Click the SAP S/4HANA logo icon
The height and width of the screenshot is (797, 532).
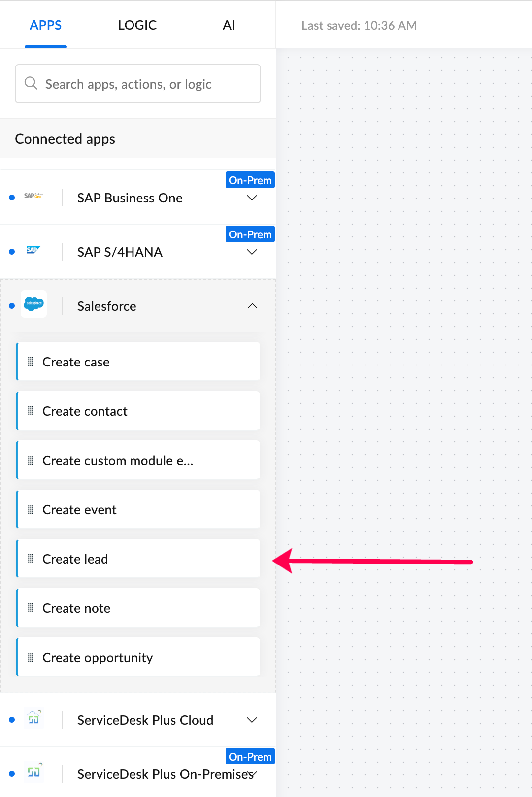coord(33,250)
